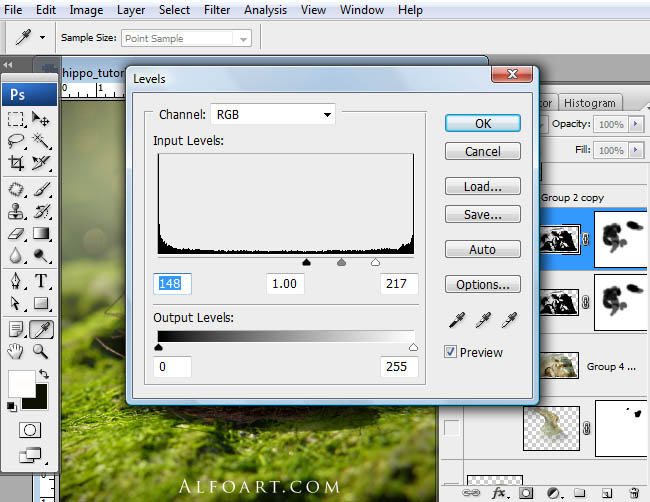Select the Crop tool
Viewport: 650px width, 502px height.
pyautogui.click(x=16, y=163)
